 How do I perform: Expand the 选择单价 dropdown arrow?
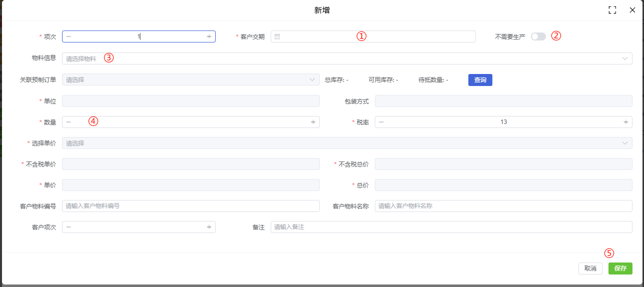pos(625,143)
